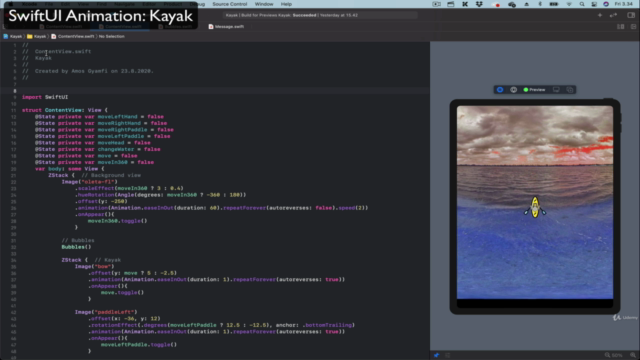
Task: Click the Image("paddleLeft") code line
Action: click(x=106, y=312)
